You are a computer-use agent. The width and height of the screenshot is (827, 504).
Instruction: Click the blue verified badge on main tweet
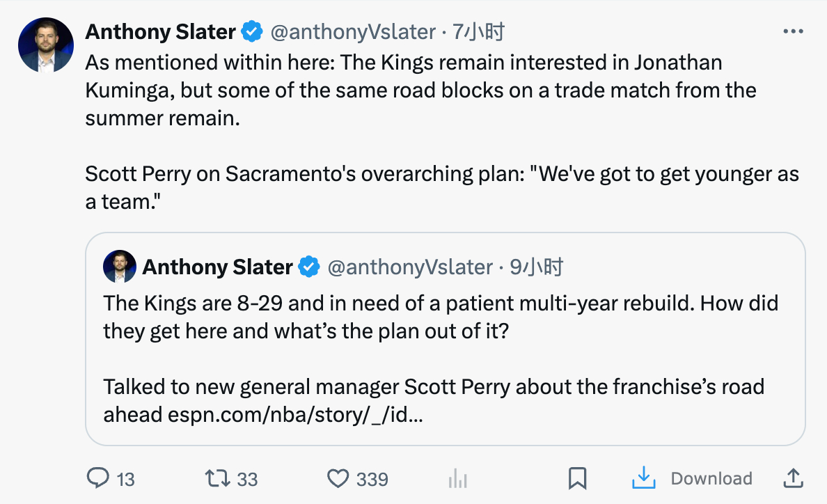252,31
